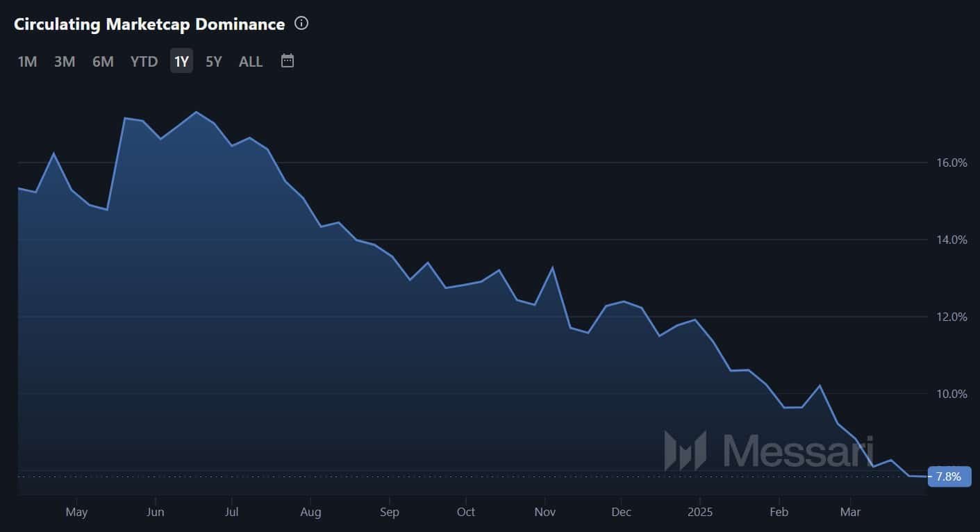Viewport: 980px width, 532px height.
Task: Click the info icon beside chart title
Action: [301, 24]
